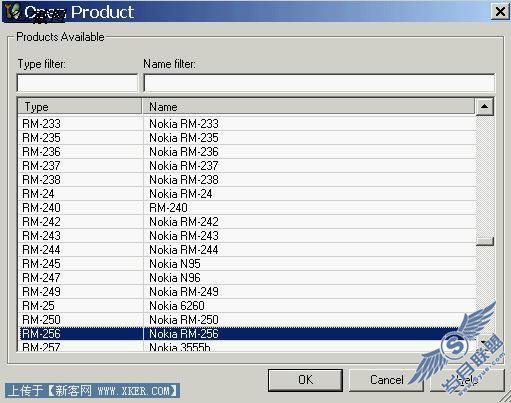Click the scrollbar up arrow
This screenshot has height=403, width=511.
(485, 107)
